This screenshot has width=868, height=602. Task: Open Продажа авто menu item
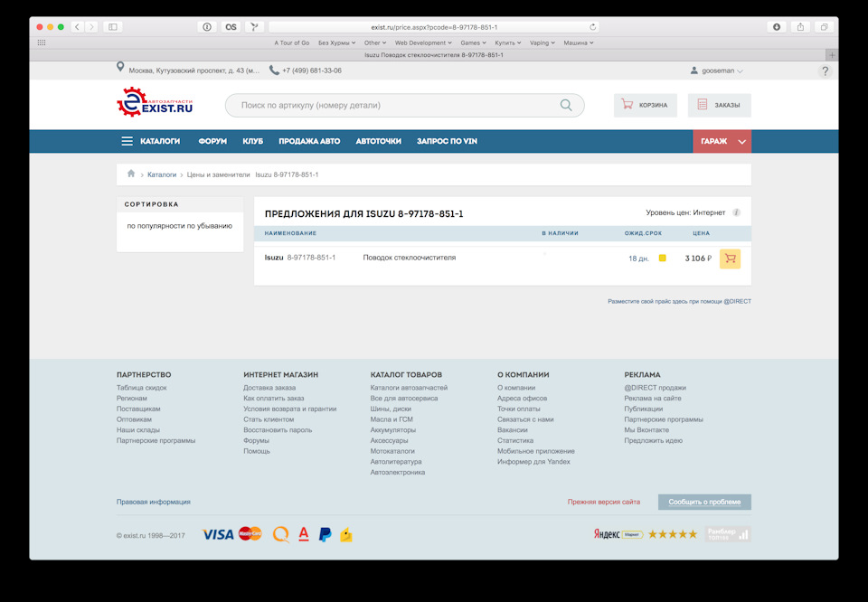coord(309,141)
